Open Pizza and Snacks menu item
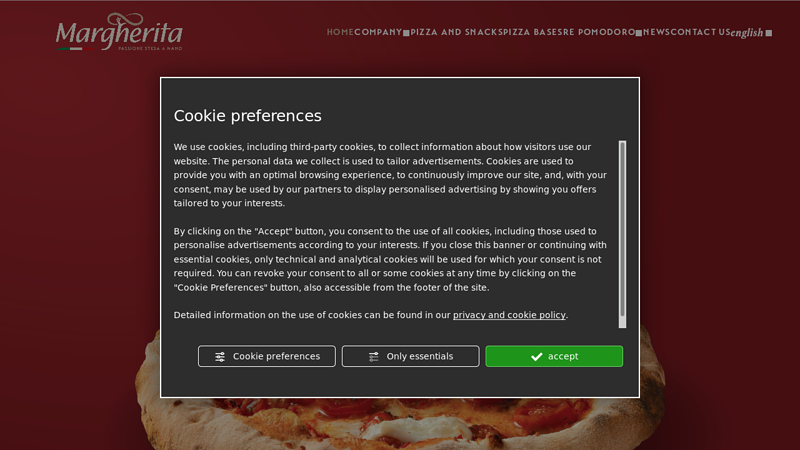800x450 pixels. click(x=450, y=32)
